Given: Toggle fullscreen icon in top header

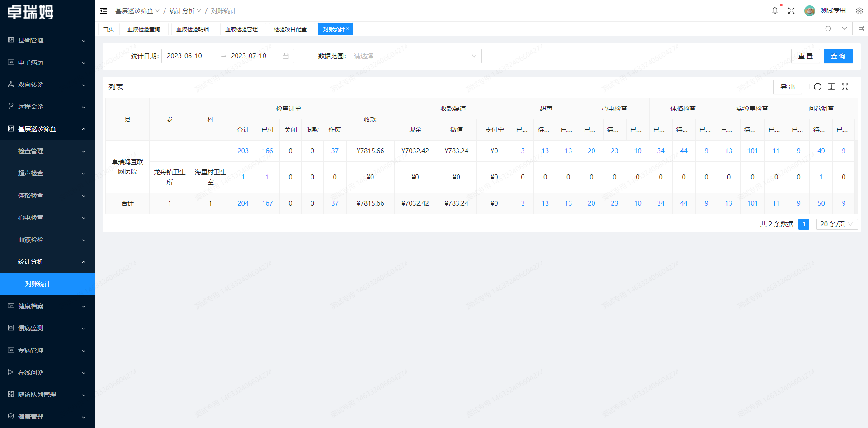Looking at the screenshot, I should 791,10.
